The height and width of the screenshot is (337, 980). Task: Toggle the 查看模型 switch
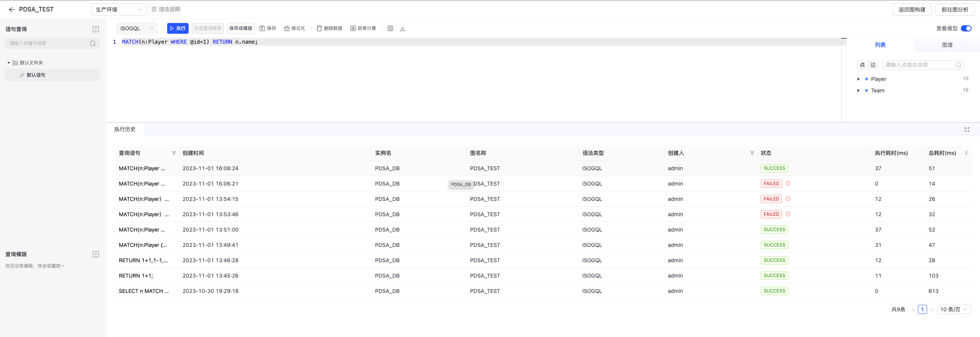coord(966,28)
